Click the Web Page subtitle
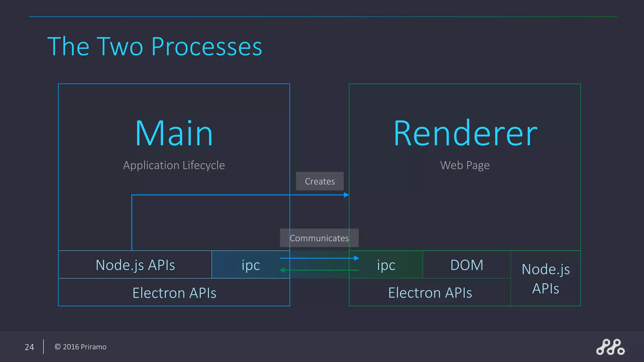Screen dimensions: 644x362 pos(465,165)
